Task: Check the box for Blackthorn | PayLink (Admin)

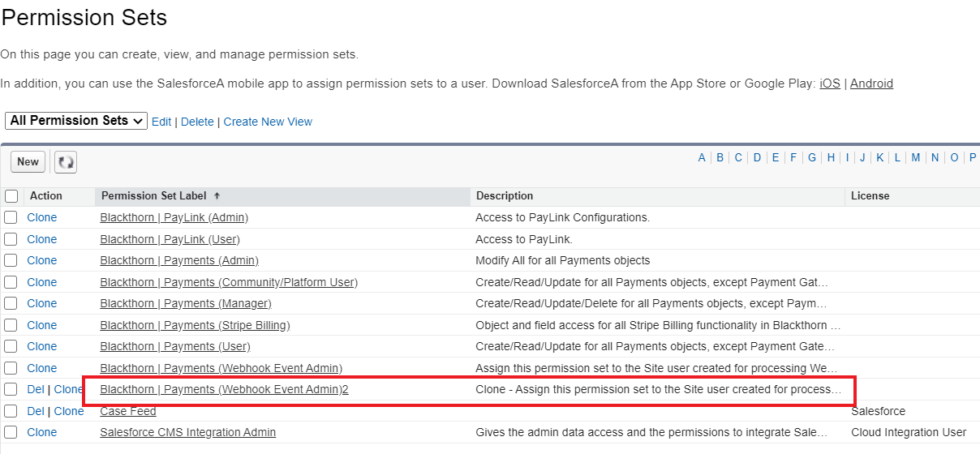Action: [11, 217]
